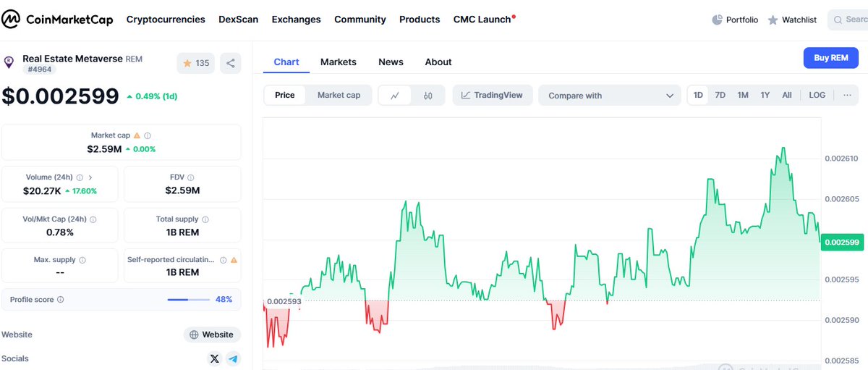Viewport: 868px width, 370px height.
Task: Open the Total supply info icon
Action: coord(205,219)
